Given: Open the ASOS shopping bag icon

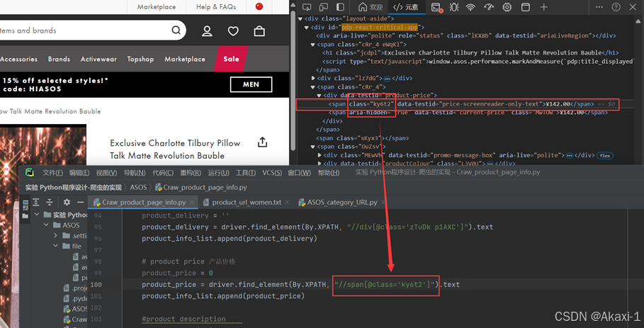Looking at the screenshot, I should 259,30.
